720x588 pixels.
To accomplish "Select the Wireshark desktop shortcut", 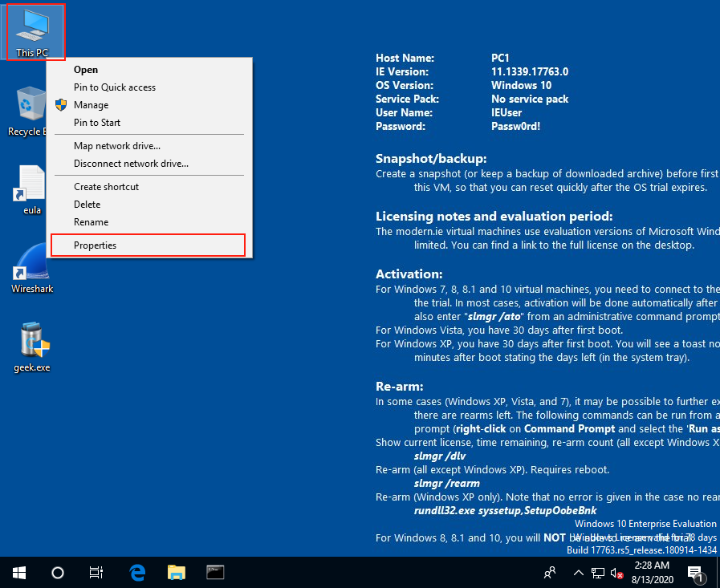I will click(x=31, y=269).
